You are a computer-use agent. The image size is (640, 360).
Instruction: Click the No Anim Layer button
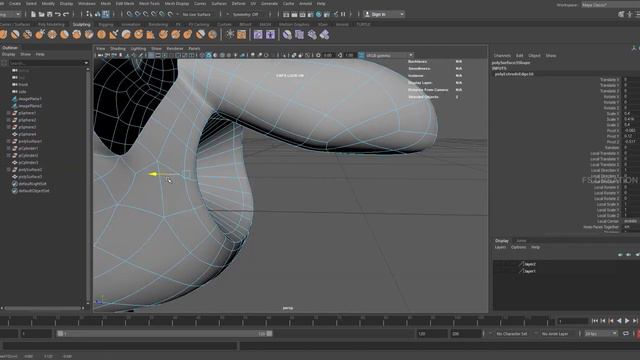[x=555, y=334]
